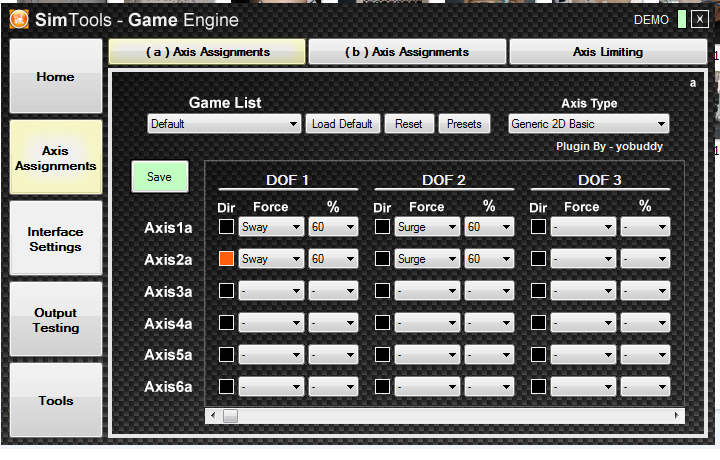
Task: Toggle Axis4a DOF 1 direction box
Action: (226, 323)
